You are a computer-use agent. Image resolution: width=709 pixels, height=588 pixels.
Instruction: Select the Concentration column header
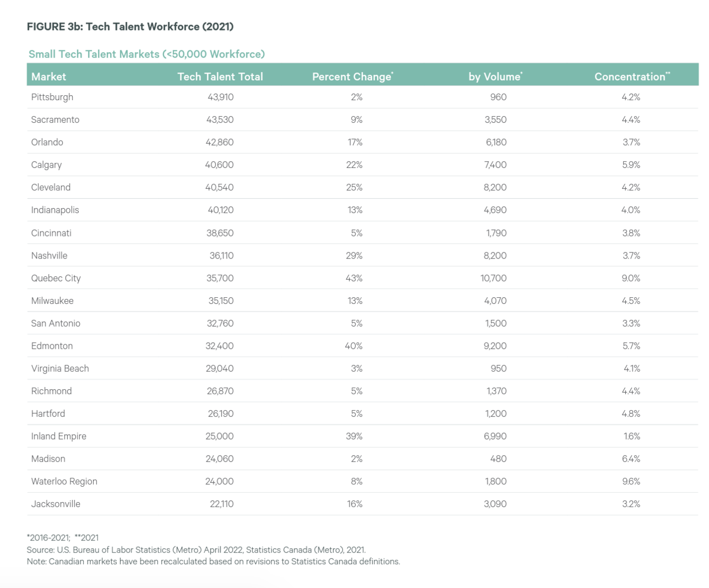click(632, 76)
